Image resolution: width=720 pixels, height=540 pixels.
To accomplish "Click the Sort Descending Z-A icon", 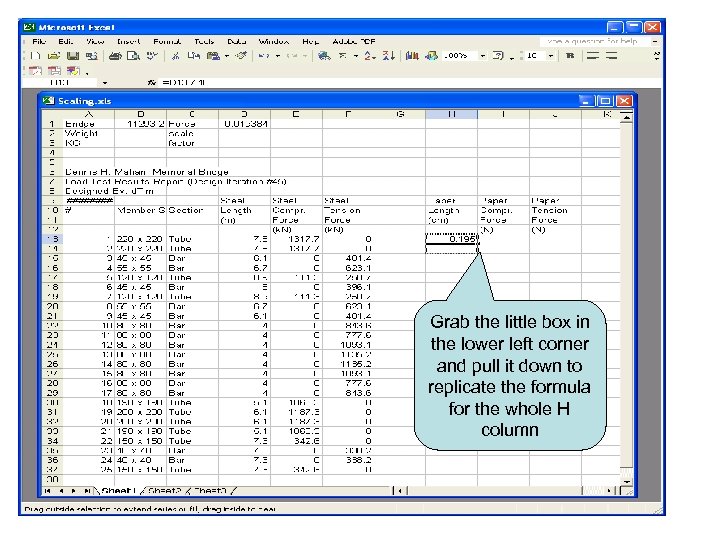I will click(x=389, y=56).
